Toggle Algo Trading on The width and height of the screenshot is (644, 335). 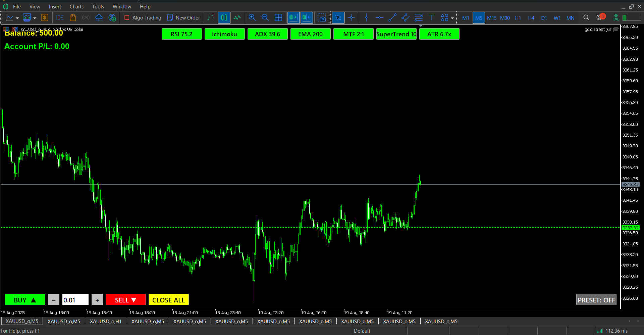coord(143,18)
